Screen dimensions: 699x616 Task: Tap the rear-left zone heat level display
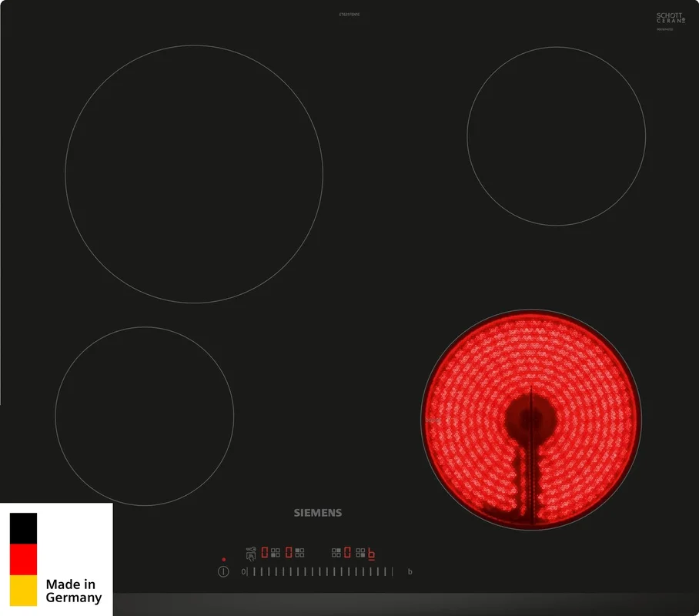pyautogui.click(x=289, y=552)
